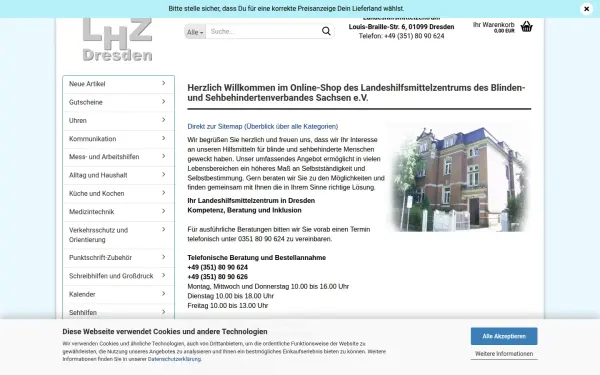This screenshot has width=600, height=375.
Task: Click the welcome heading 'Herzlich Willkommen im Online-Shop'
Action: (356, 93)
